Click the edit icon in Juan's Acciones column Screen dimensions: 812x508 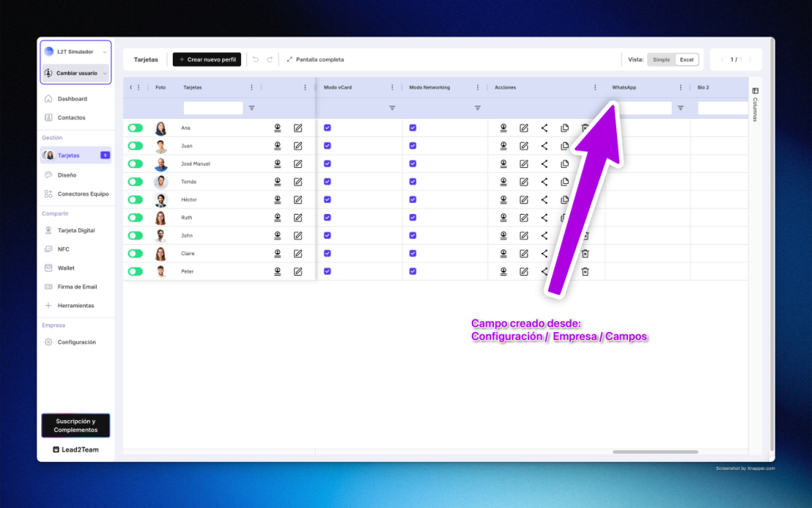tap(523, 146)
